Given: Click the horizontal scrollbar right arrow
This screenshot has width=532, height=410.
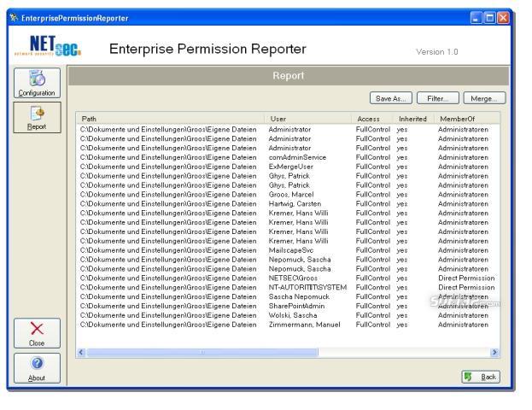Looking at the screenshot, I should tap(494, 352).
